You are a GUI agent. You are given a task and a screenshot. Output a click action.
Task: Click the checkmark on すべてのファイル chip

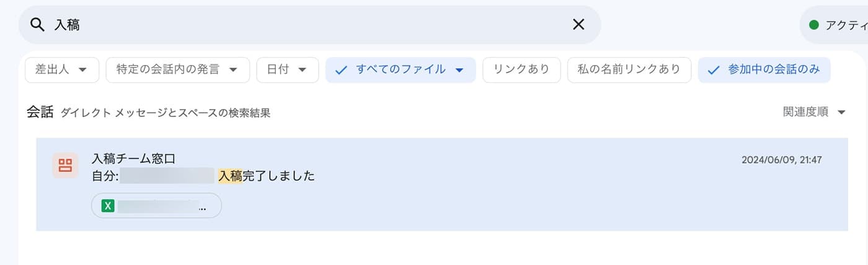click(x=340, y=70)
